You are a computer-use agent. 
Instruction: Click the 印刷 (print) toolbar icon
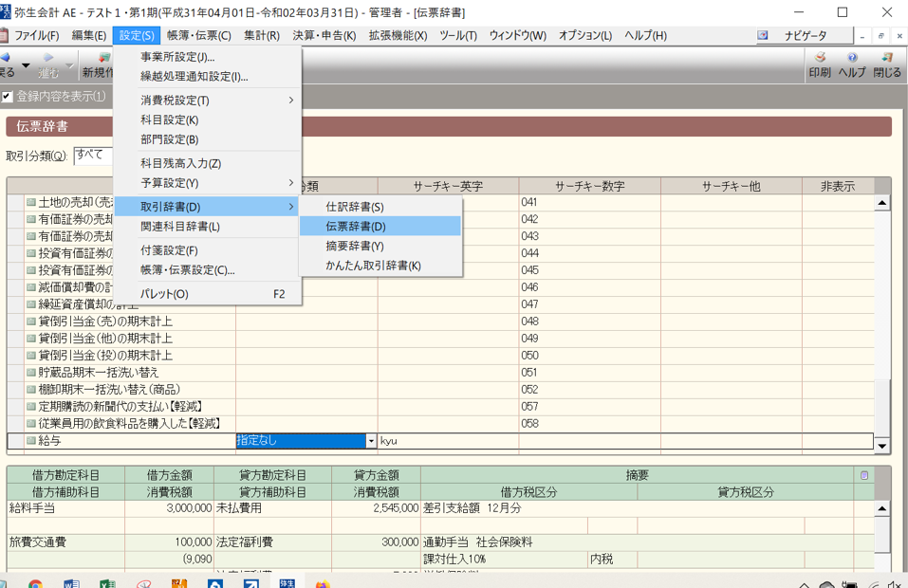click(820, 64)
